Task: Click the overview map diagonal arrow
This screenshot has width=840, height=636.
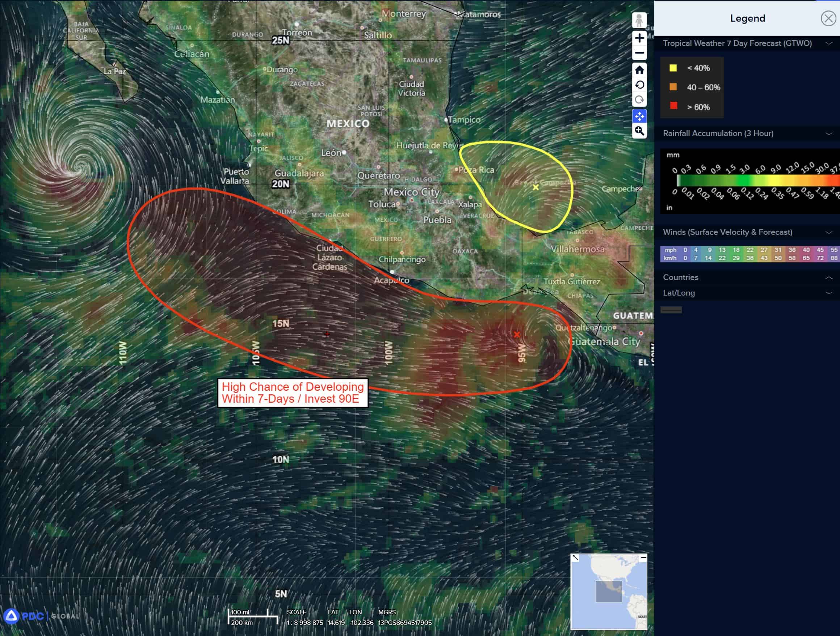Action: pyautogui.click(x=575, y=557)
